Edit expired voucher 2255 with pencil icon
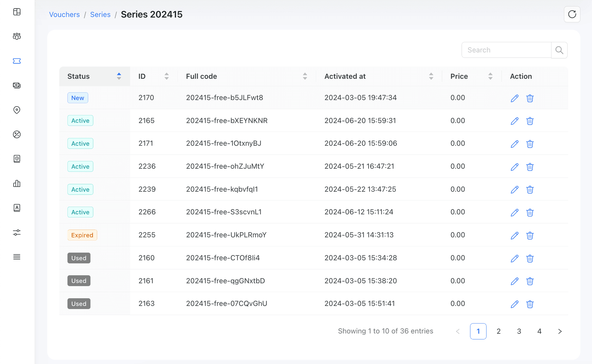The width and height of the screenshot is (592, 364). [515, 235]
